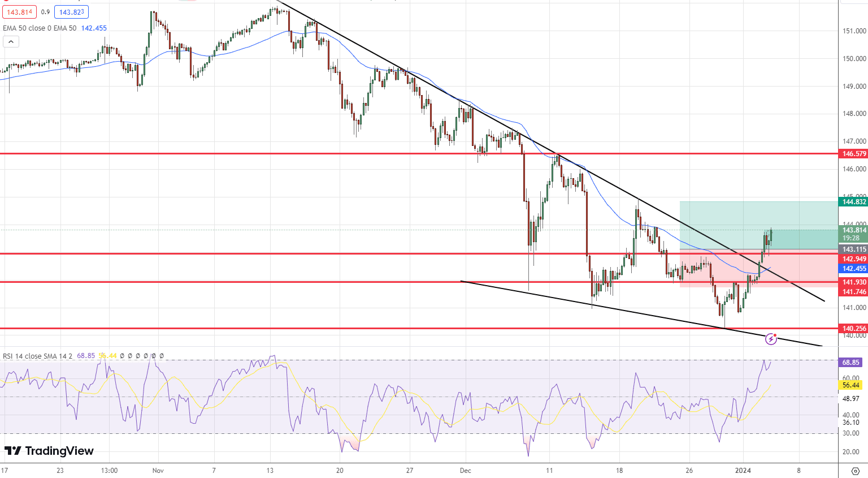Image resolution: width=868 pixels, height=478 pixels.
Task: Click the RSI legend value 68.85
Action: tap(86, 356)
